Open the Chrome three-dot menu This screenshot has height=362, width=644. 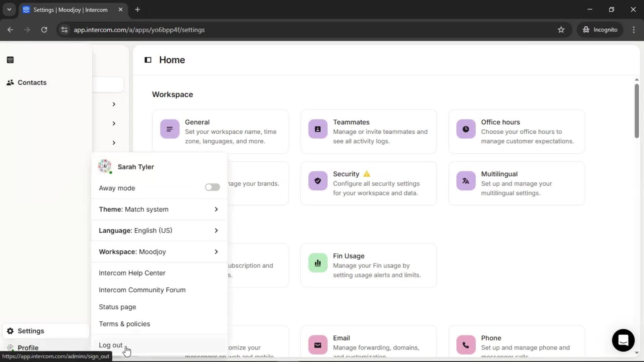(634, 30)
